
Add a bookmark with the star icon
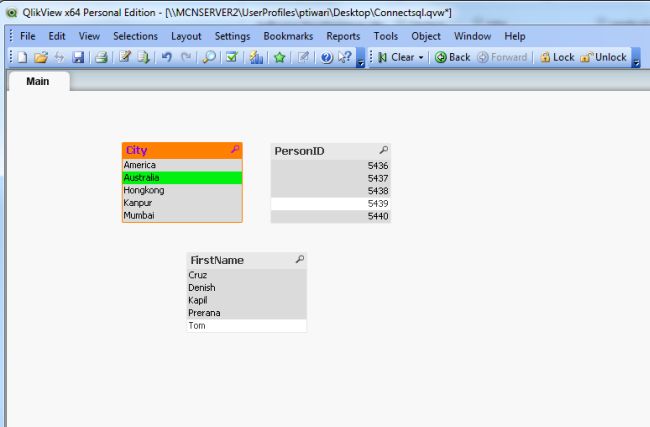pyautogui.click(x=280, y=57)
